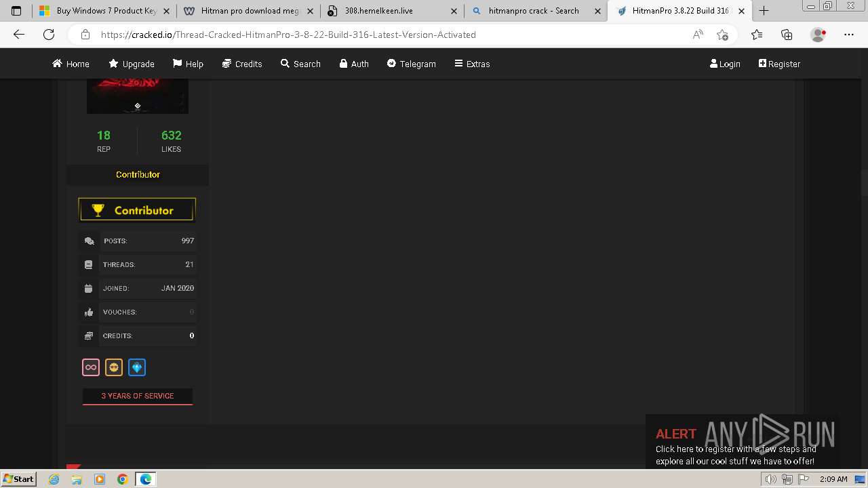This screenshot has width=868, height=488.
Task: Click the Contributor rank title text
Action: point(138,174)
